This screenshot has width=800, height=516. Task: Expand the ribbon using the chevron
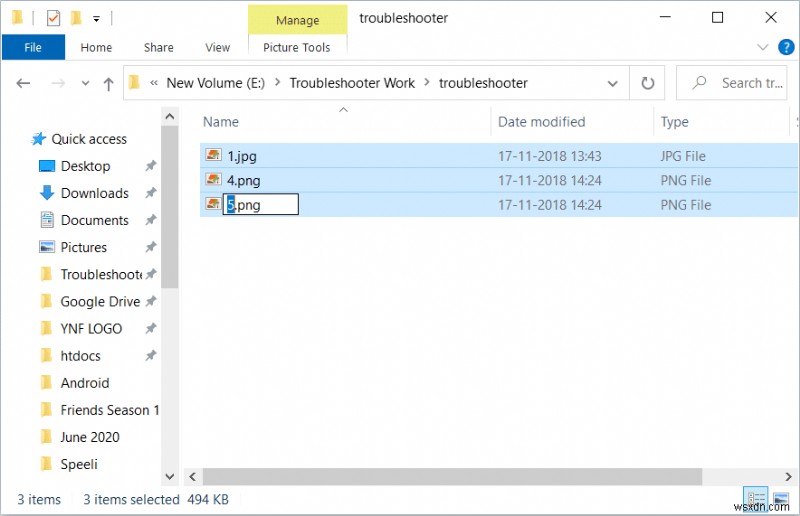point(762,47)
